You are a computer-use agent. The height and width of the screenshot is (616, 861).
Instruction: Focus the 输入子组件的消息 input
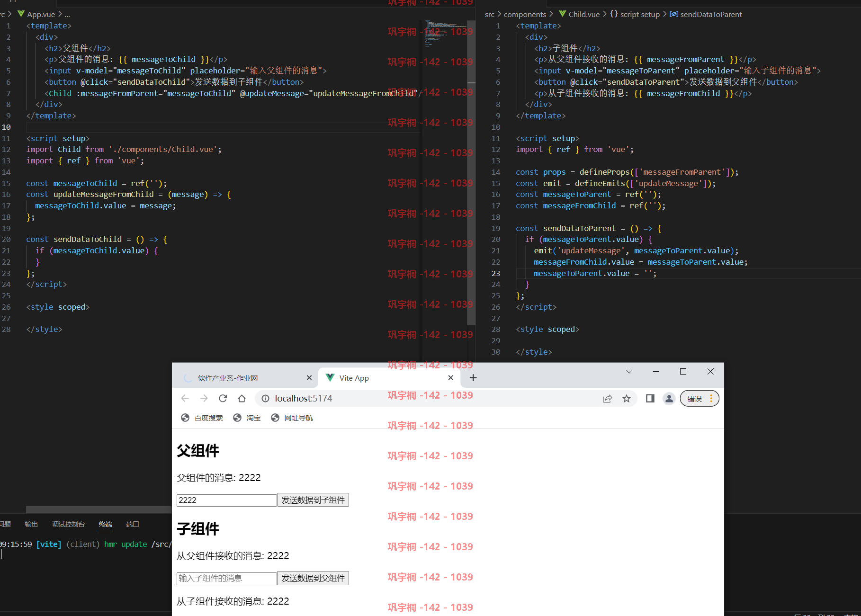coord(227,578)
